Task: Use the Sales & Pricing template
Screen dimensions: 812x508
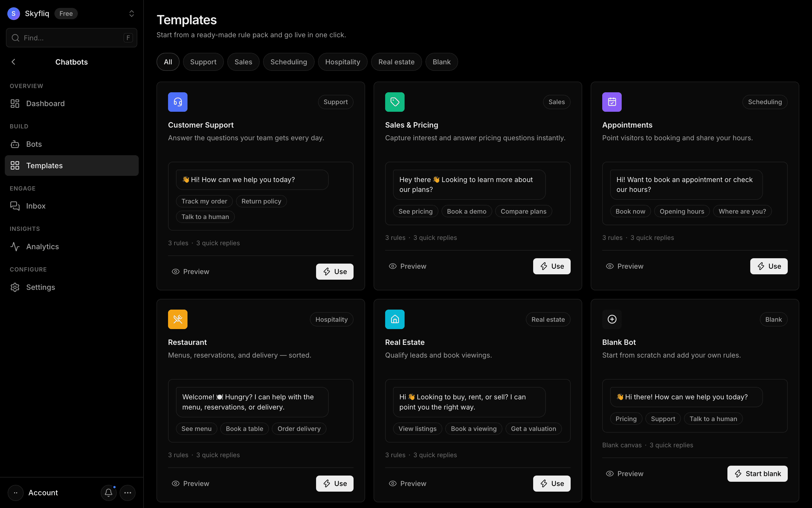Action: pos(551,266)
